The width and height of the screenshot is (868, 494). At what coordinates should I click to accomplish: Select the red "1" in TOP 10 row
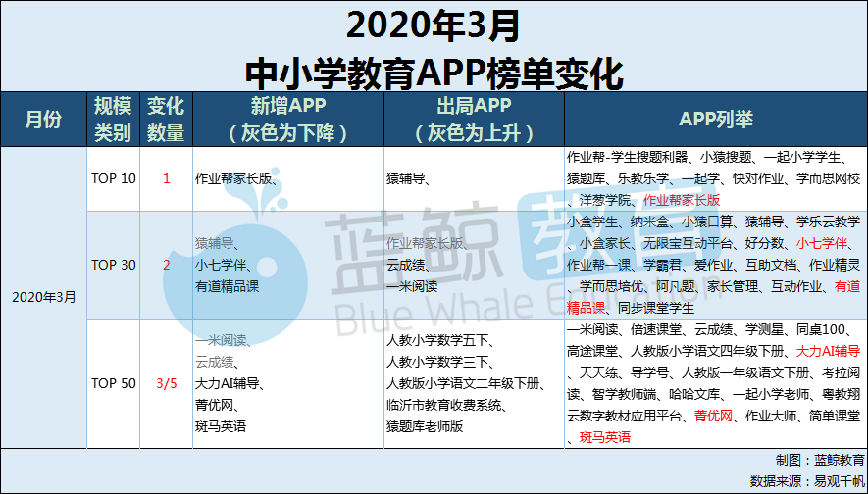tap(167, 178)
